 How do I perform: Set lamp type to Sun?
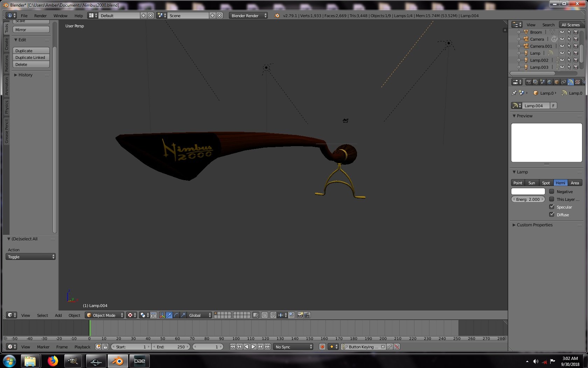[532, 183]
